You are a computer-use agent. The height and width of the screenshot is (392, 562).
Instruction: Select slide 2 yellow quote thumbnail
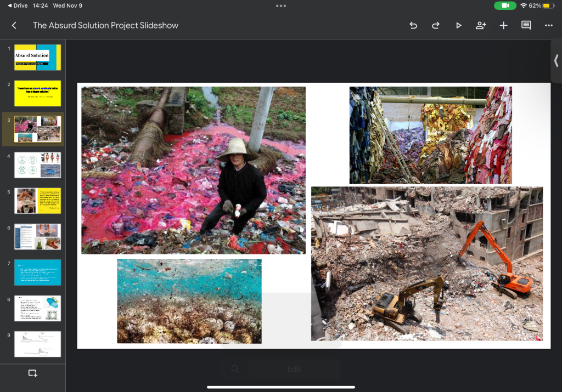37,93
